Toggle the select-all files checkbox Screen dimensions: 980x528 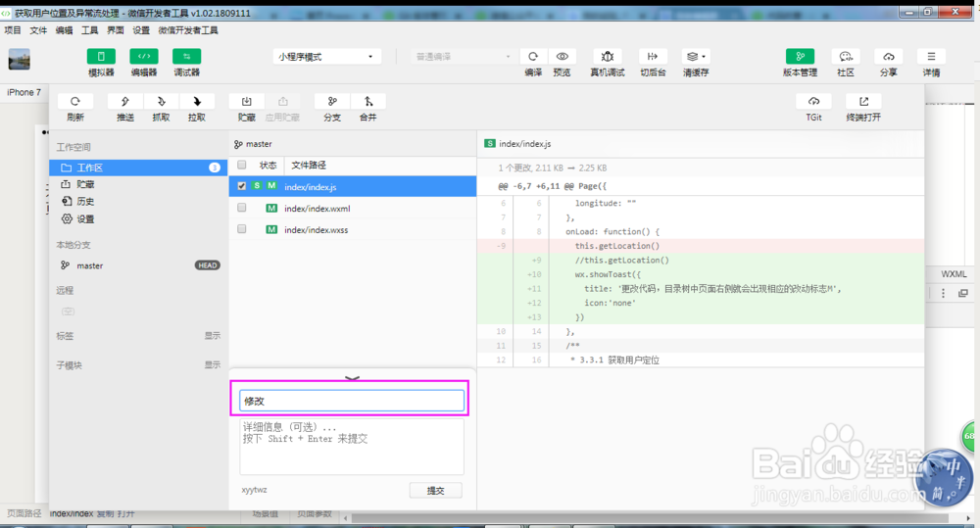242,165
